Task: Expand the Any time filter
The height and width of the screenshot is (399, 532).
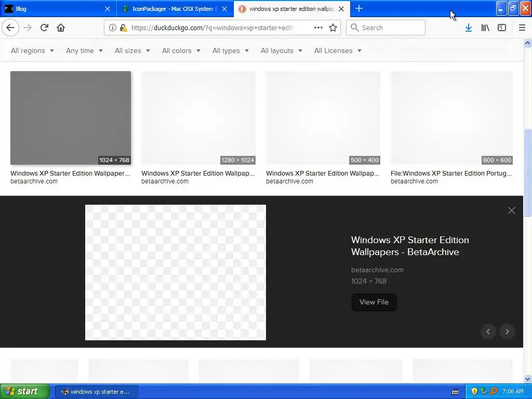Action: 84,50
